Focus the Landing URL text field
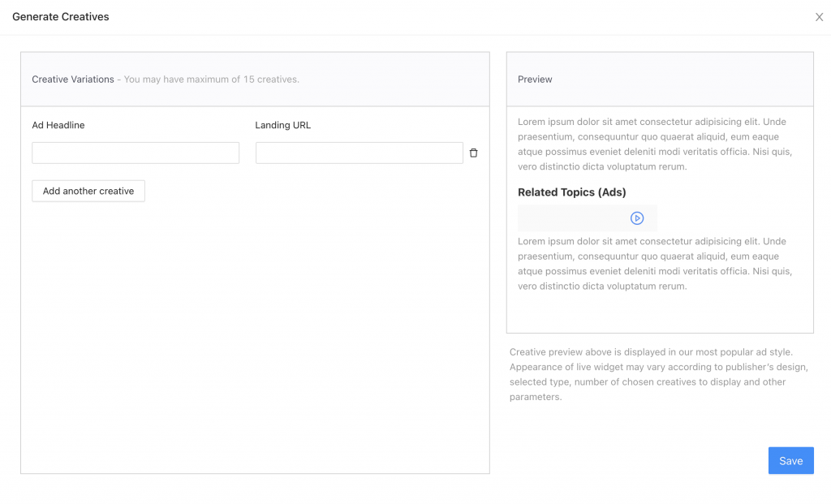 [x=359, y=153]
